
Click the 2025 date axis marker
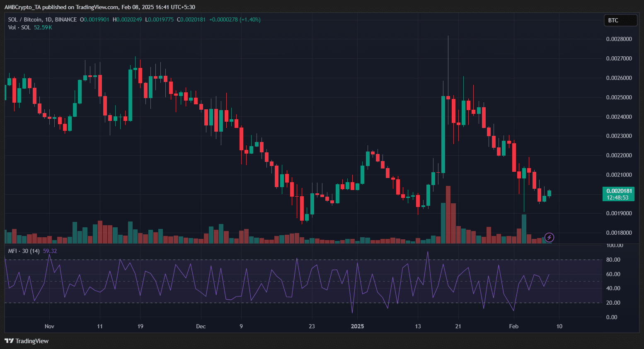(357, 326)
